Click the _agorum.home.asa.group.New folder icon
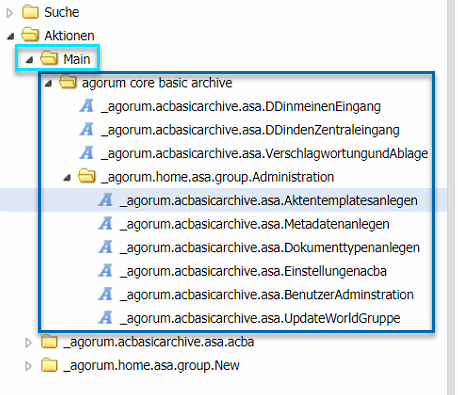Image resolution: width=458 pixels, height=395 pixels. (49, 365)
